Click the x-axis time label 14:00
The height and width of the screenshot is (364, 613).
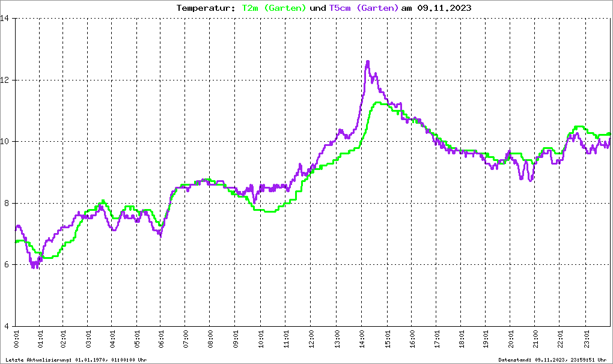coord(362,339)
